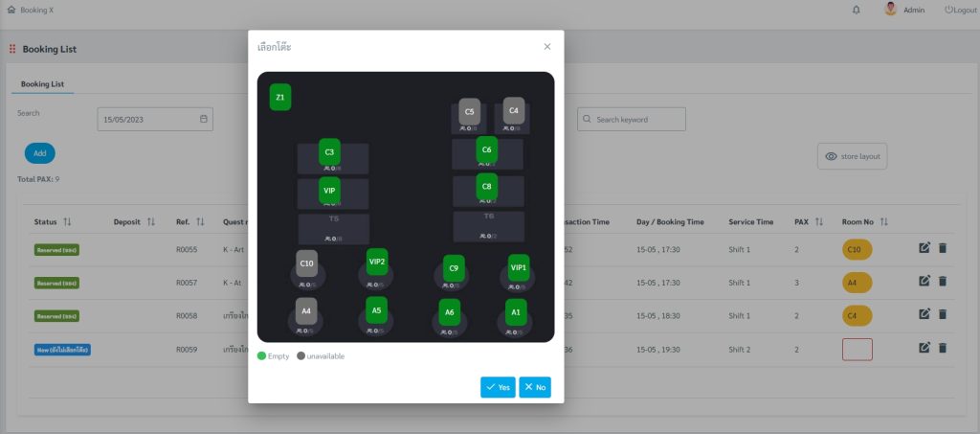Confirm table selection with Yes
Screen dimensions: 980x434
tap(498, 387)
